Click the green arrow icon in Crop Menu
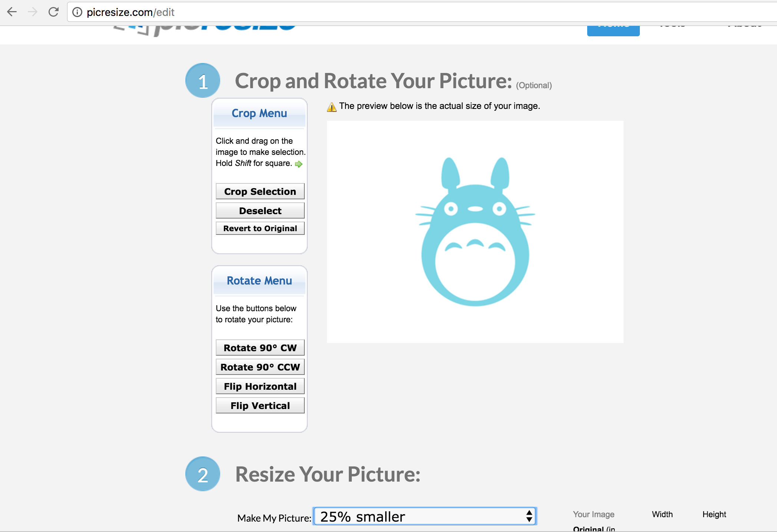 tap(299, 164)
